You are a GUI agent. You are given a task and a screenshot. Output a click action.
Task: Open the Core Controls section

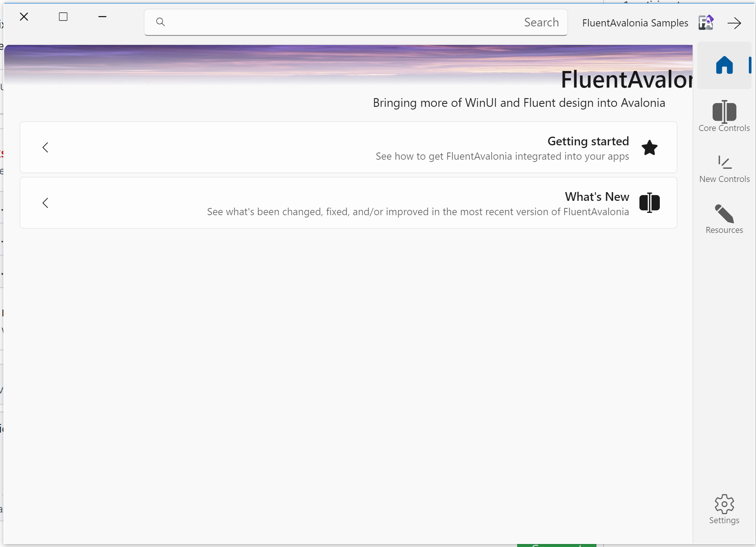pyautogui.click(x=724, y=112)
